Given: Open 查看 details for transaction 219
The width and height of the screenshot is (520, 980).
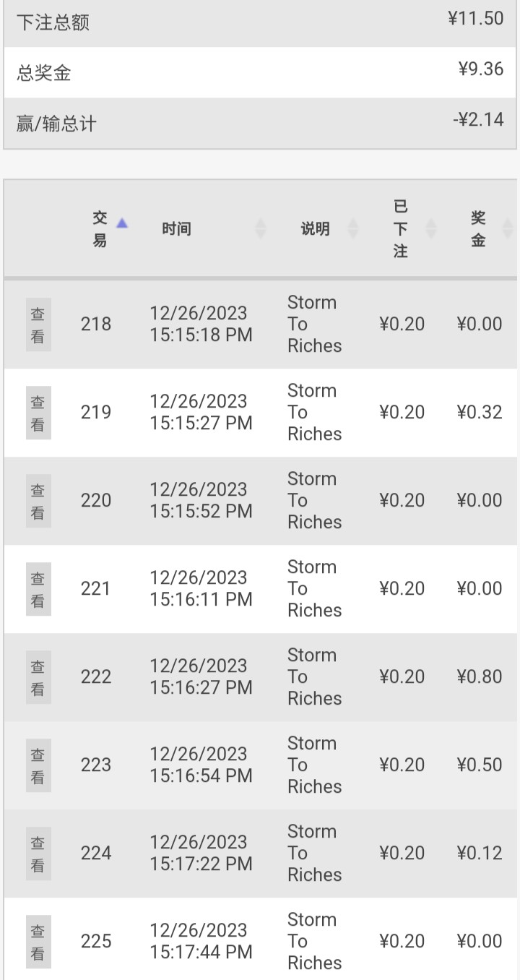Looking at the screenshot, I should (38, 413).
